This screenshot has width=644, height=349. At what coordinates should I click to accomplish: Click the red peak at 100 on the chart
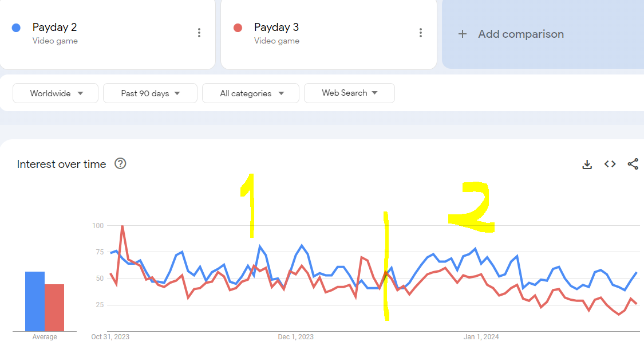coord(123,226)
